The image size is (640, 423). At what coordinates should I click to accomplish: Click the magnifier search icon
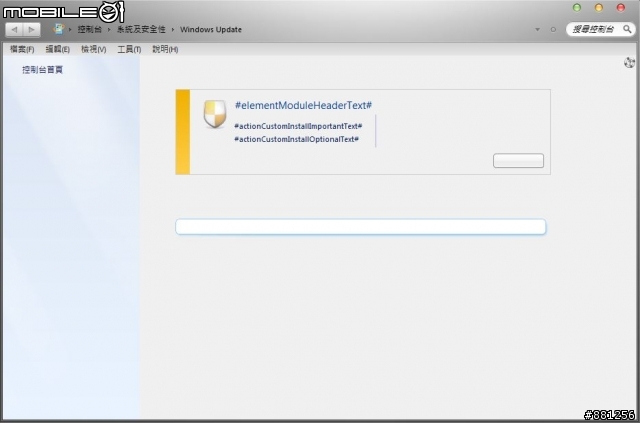pos(627,29)
